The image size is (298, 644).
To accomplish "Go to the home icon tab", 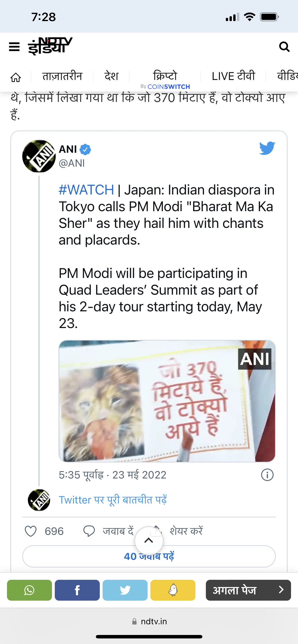I will point(16,77).
